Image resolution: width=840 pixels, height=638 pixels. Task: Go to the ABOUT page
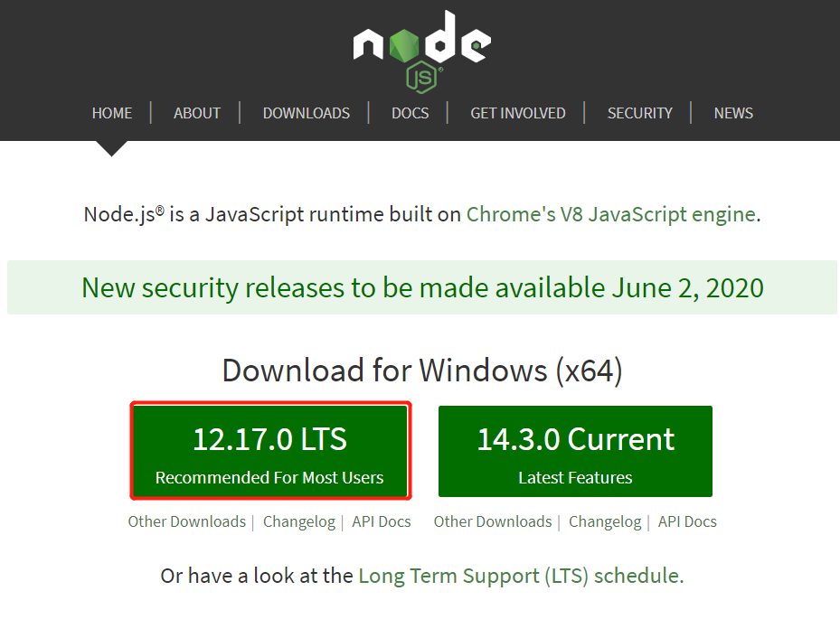[x=197, y=113]
